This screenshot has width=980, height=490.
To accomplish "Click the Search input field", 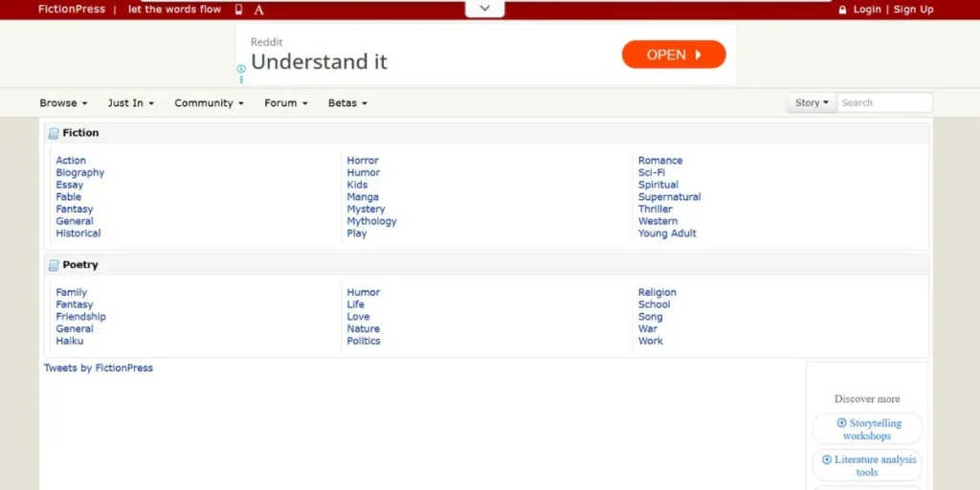I will (884, 103).
